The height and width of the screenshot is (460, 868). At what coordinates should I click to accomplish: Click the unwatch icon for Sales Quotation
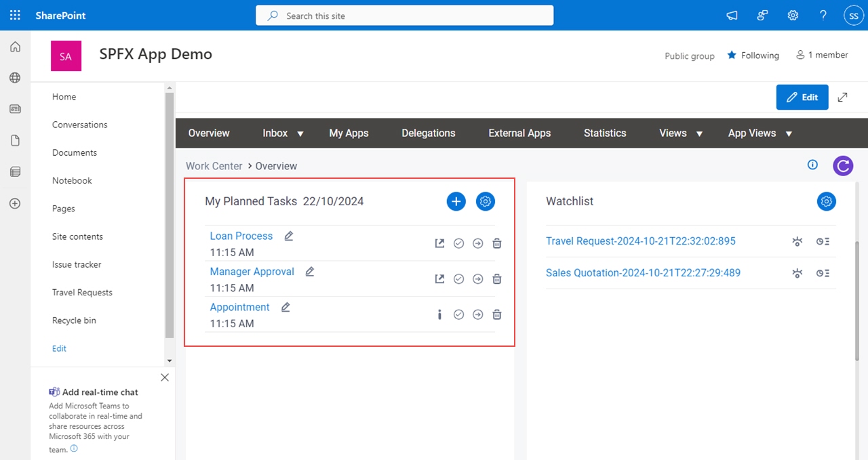coord(797,273)
